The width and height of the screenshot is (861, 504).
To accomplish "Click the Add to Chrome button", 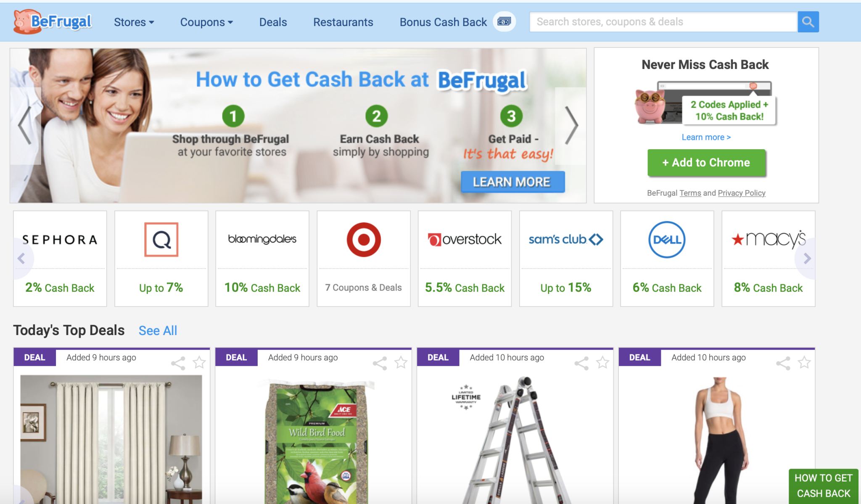I will coord(706,163).
